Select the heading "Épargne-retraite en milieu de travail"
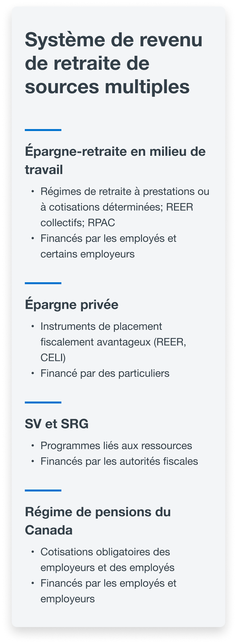 pos(115,161)
